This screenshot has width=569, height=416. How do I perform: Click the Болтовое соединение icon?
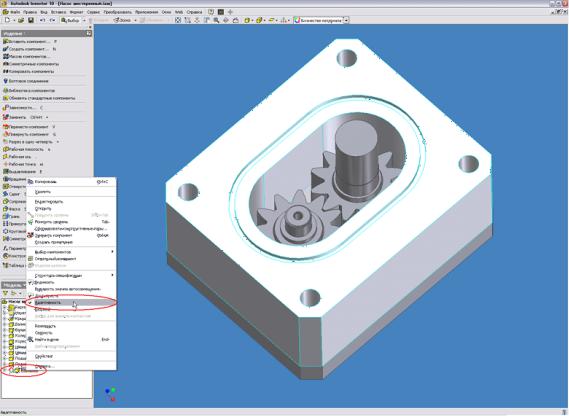(5, 81)
